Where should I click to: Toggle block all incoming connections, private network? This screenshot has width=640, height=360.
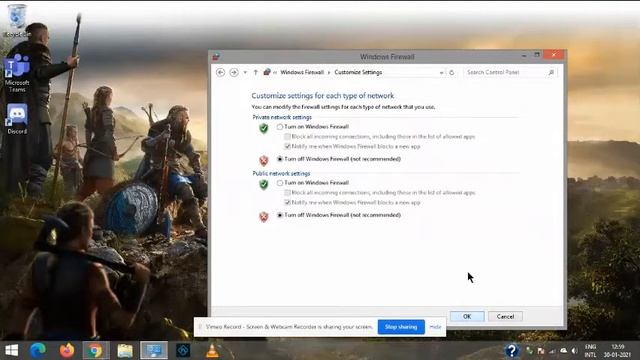click(287, 137)
